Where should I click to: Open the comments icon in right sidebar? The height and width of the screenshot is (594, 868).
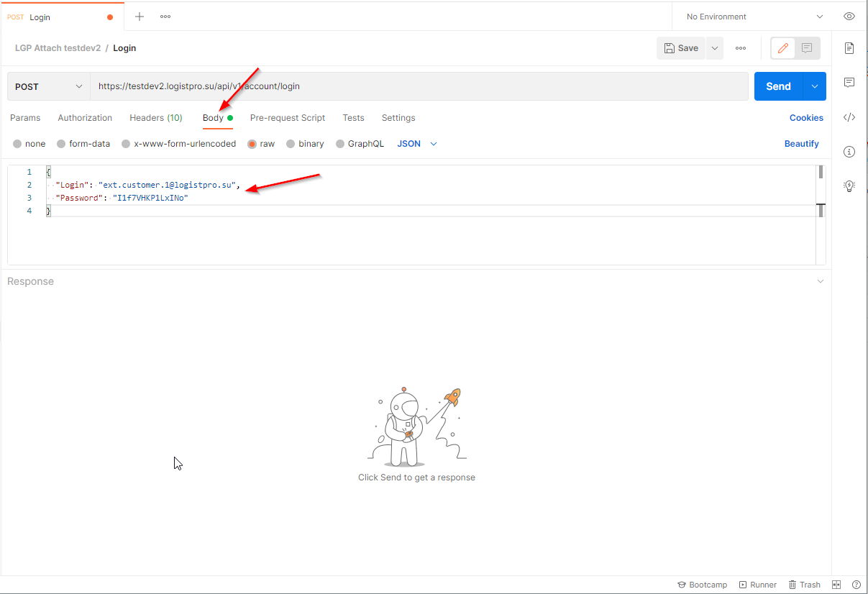click(x=849, y=83)
